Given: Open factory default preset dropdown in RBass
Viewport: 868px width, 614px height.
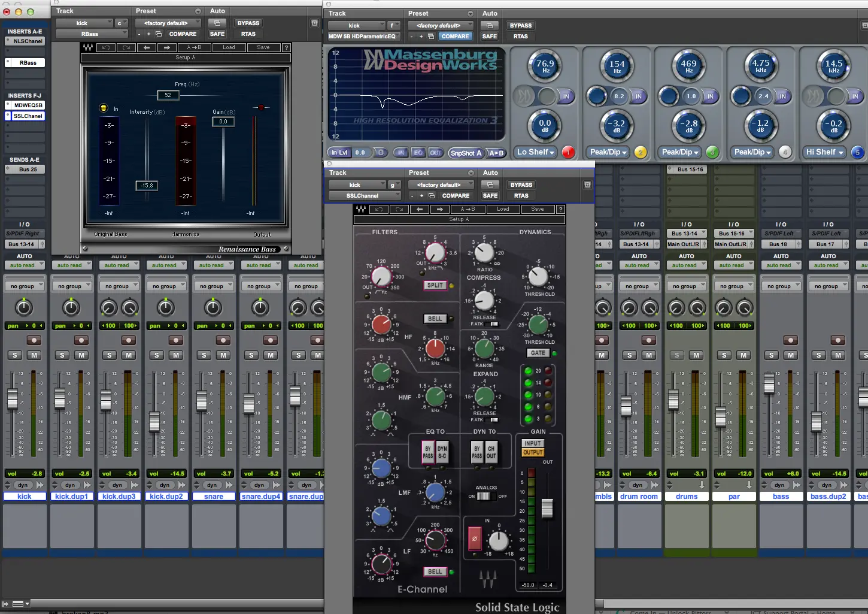Looking at the screenshot, I should tap(169, 23).
